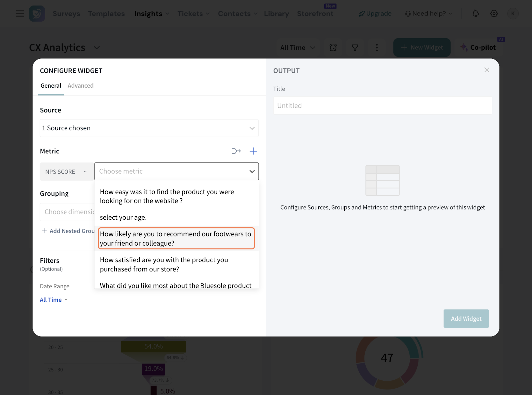The height and width of the screenshot is (395, 532).
Task: Open the three-dot more options menu
Action: point(377,48)
